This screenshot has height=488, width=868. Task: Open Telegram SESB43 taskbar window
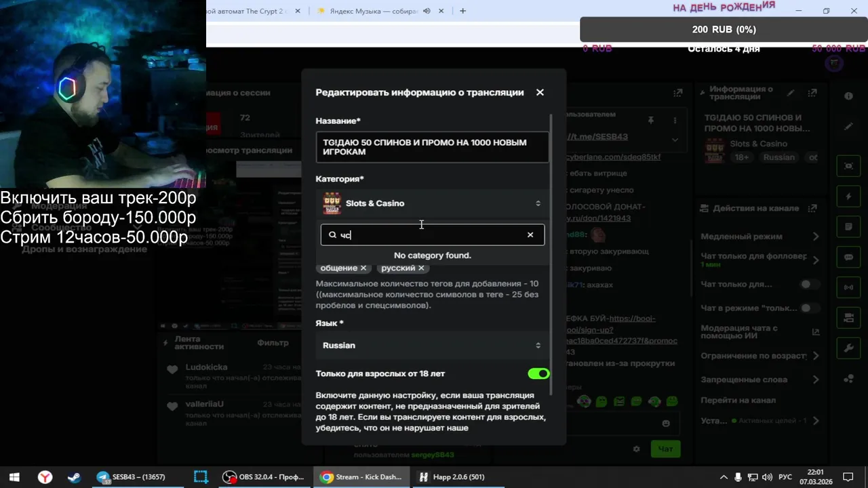click(x=138, y=477)
